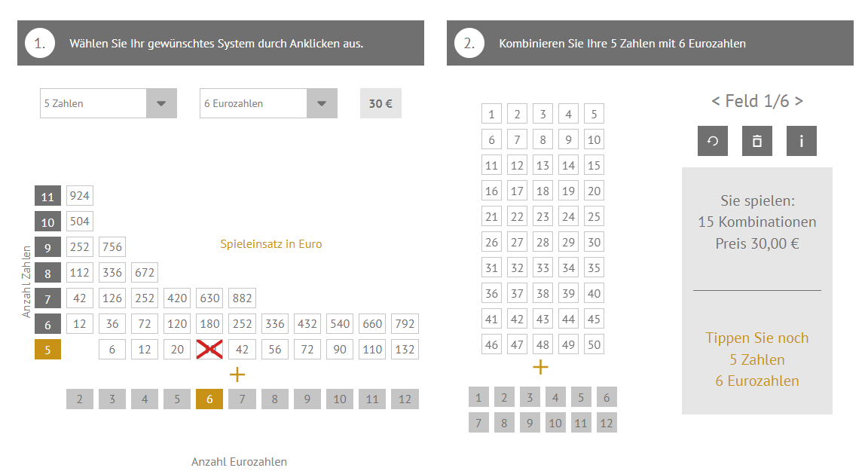Click the plus sign under the number grid
Viewport: 868px width, 474px height.
pyautogui.click(x=540, y=367)
